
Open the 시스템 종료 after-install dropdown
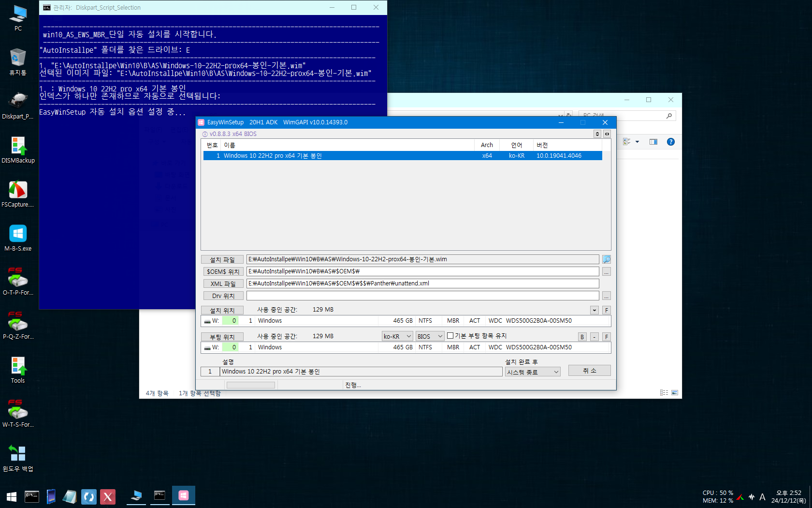pyautogui.click(x=533, y=372)
